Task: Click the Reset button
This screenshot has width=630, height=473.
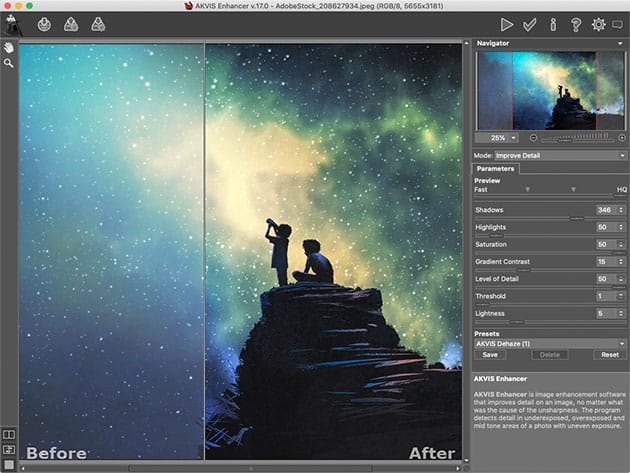Action: pyautogui.click(x=609, y=354)
